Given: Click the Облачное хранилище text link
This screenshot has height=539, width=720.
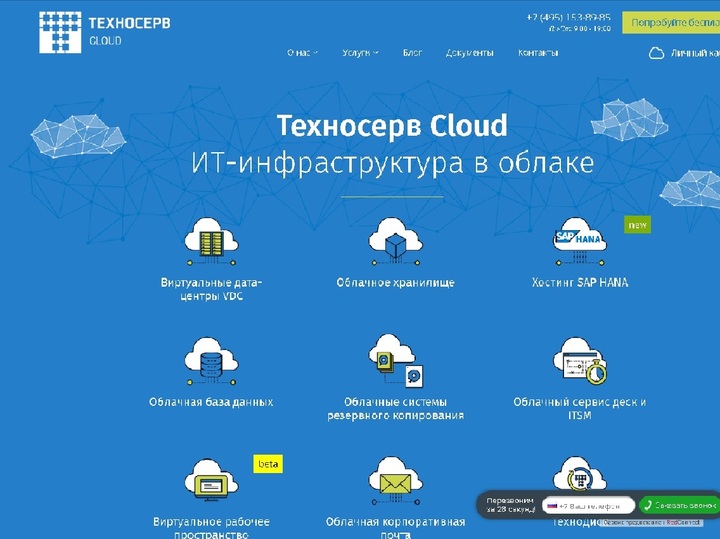Looking at the screenshot, I should 395,283.
